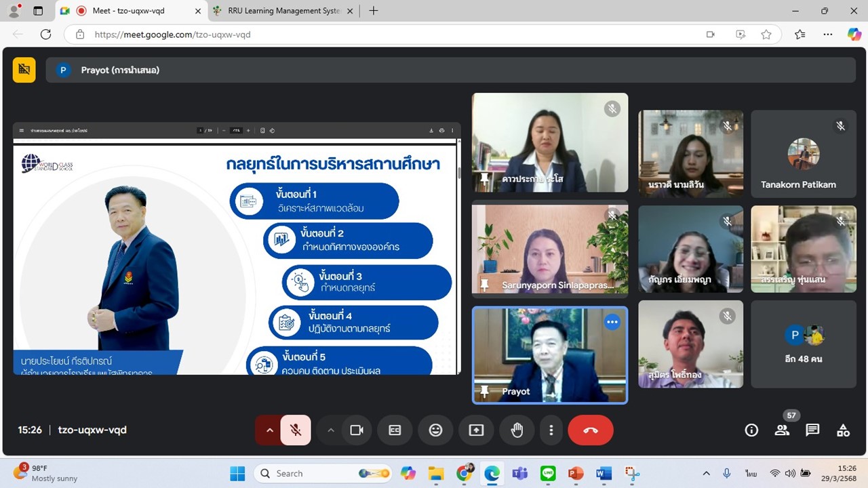Screen dimensions: 868x488
Task: Select Tanakorn Patikam's participant tile
Action: point(804,154)
